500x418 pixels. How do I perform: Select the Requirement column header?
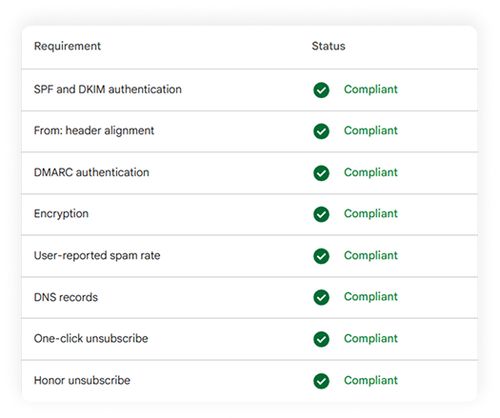[x=67, y=46]
